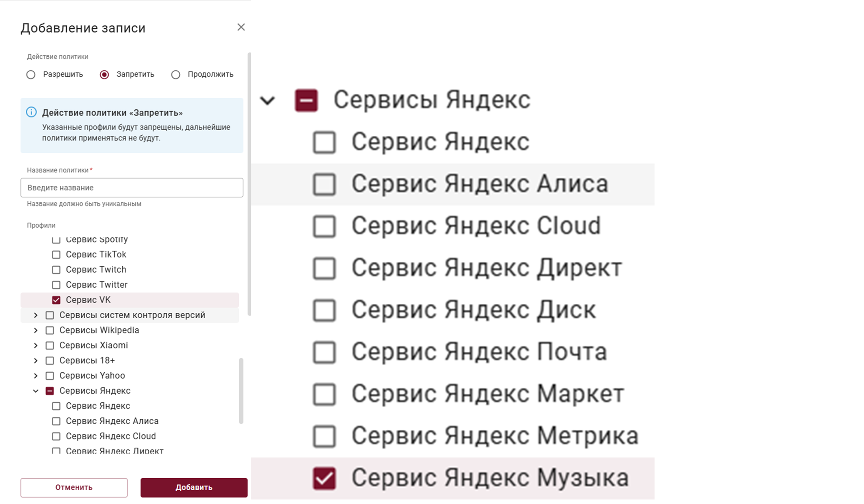Expand the Сервисы Xiaomi group

click(x=36, y=346)
